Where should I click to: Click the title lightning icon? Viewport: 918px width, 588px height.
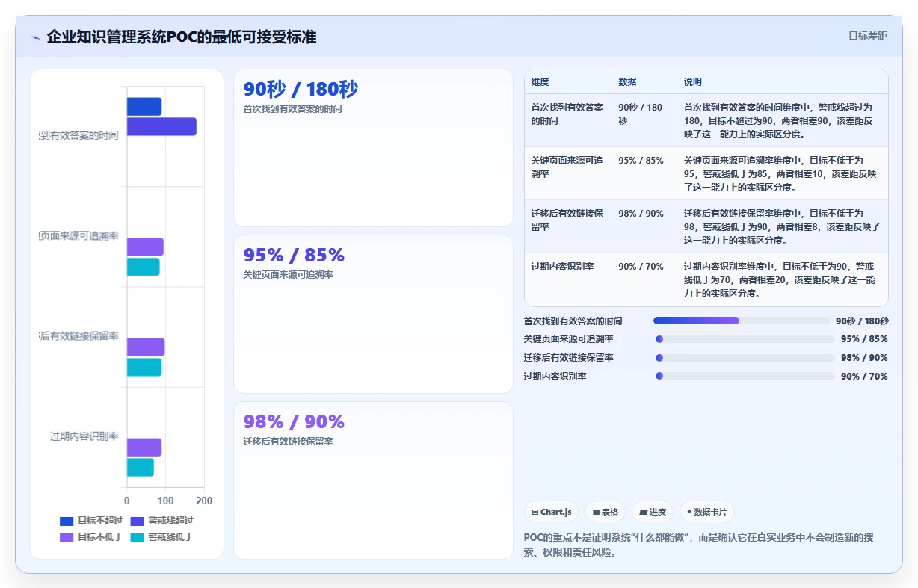pyautogui.click(x=35, y=37)
